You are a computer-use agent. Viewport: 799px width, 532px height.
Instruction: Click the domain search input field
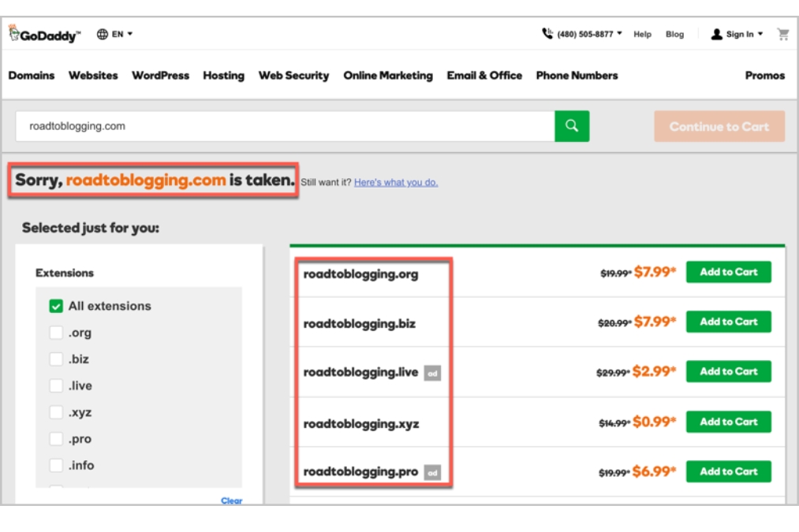(x=286, y=126)
